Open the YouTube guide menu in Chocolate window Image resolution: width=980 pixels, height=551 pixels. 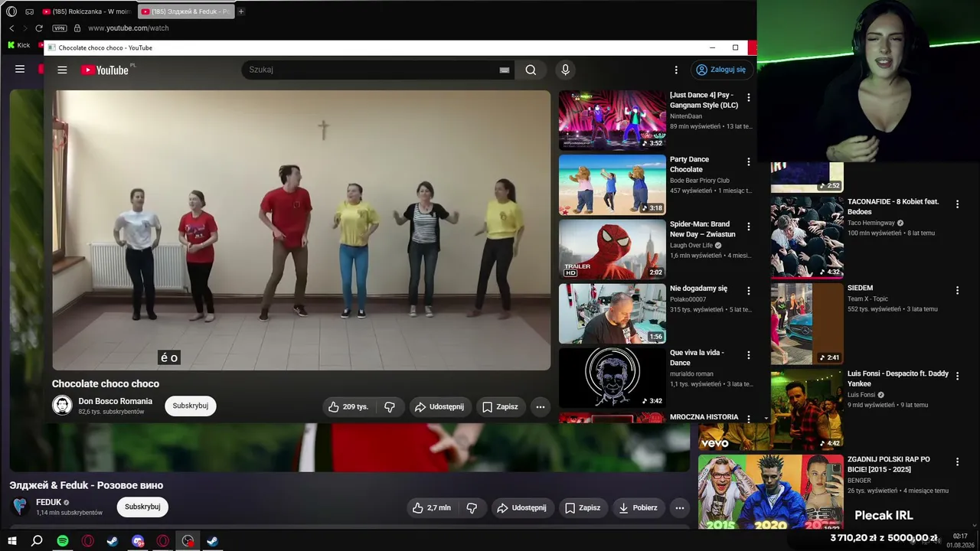[62, 70]
